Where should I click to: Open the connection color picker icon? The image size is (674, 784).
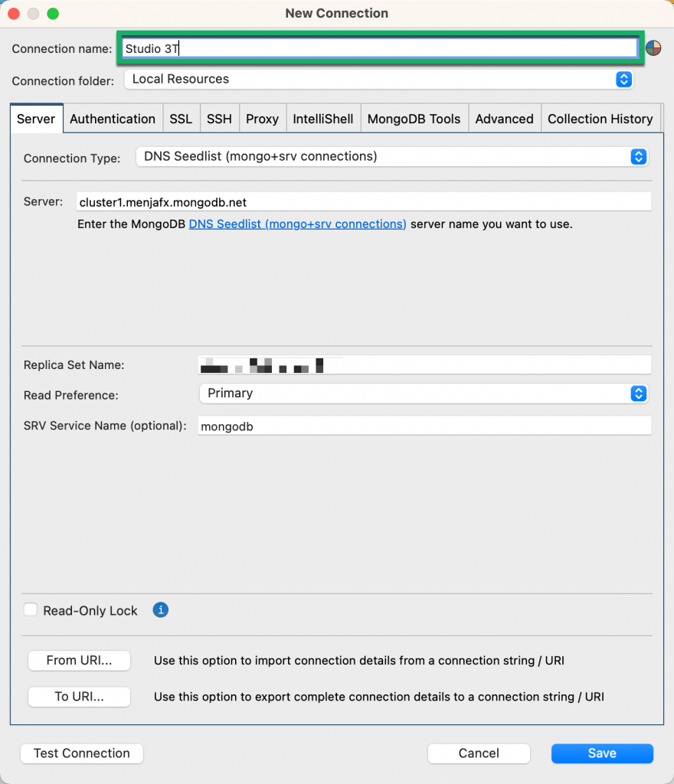[x=653, y=48]
